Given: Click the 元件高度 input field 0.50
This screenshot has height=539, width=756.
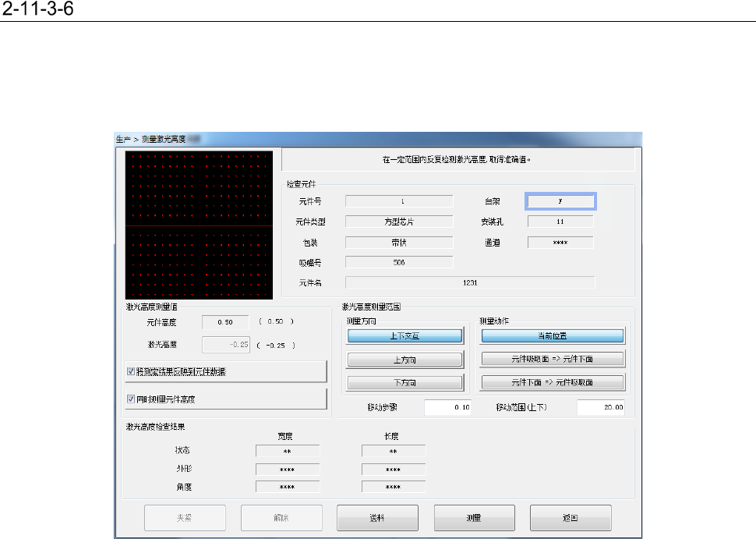Looking at the screenshot, I should [225, 322].
